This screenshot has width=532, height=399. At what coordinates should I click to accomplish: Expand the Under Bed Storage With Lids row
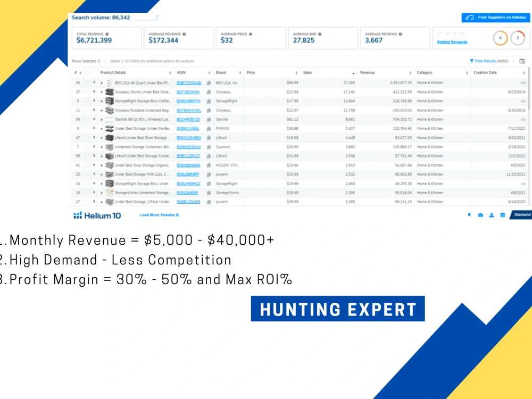[x=102, y=174]
